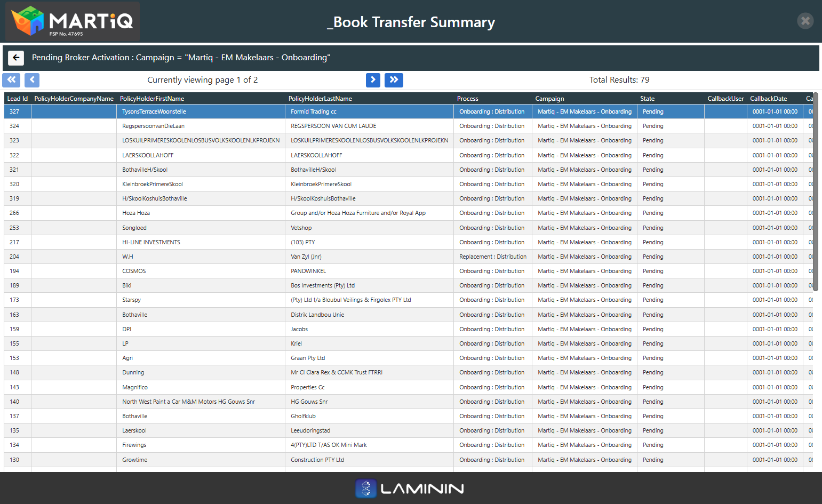The height and width of the screenshot is (504, 822).
Task: Click 'Construction PTY Ltd' cell
Action: click(370, 460)
